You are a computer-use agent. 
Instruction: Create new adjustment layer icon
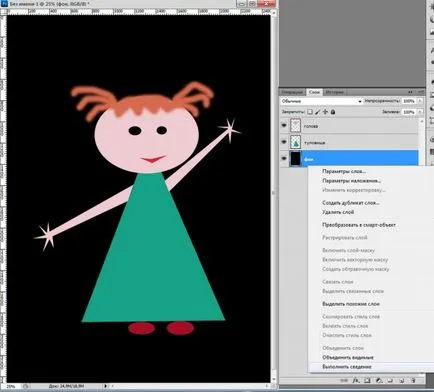pos(379,380)
